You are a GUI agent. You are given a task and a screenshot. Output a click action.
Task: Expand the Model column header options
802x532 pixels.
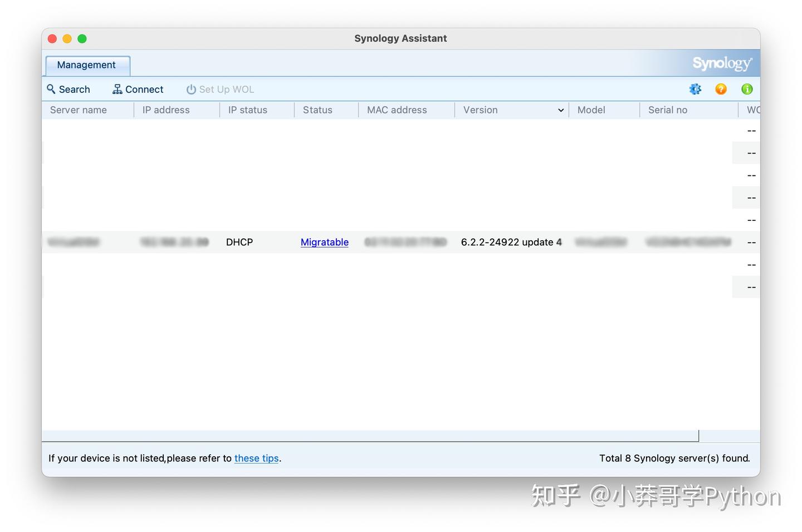(x=591, y=110)
